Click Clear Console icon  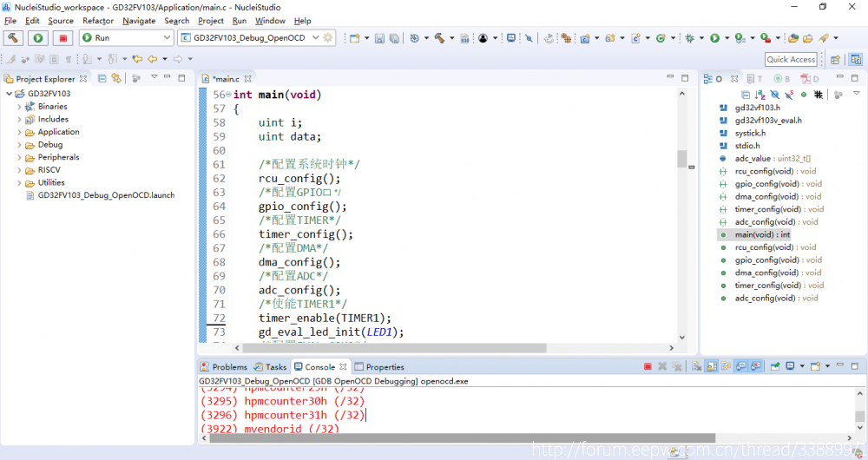697,366
